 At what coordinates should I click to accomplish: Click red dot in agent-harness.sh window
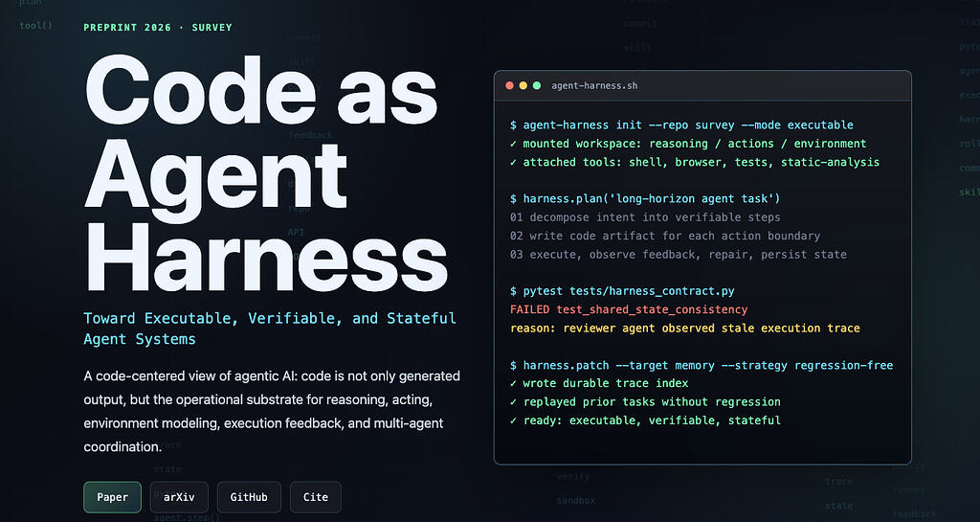coord(509,85)
